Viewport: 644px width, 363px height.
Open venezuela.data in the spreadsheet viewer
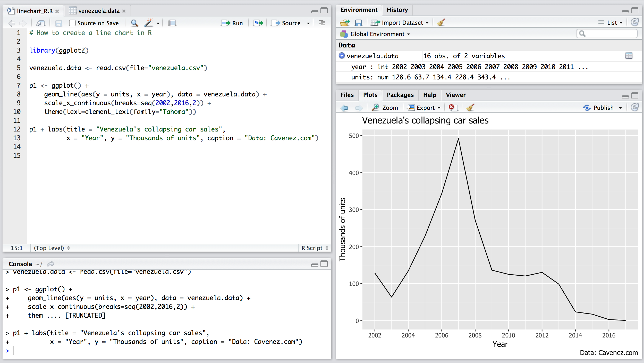(x=629, y=56)
